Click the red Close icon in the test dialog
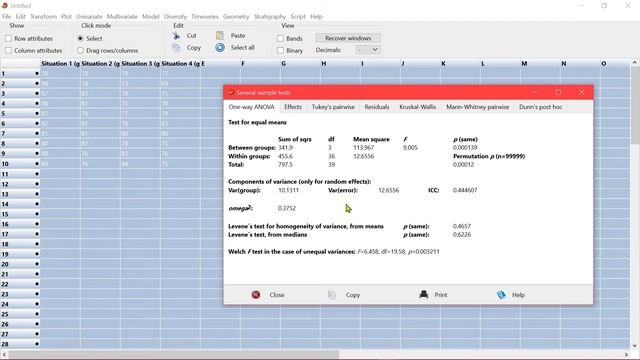 point(256,295)
